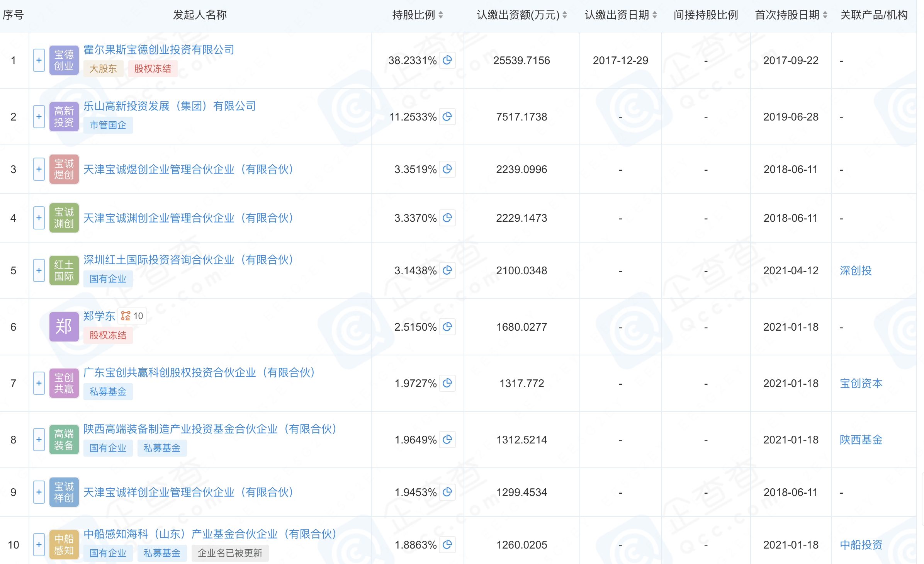This screenshot has width=924, height=564.
Task: Click 国有企业 tag under 深圳红土国际
Action: point(108,279)
